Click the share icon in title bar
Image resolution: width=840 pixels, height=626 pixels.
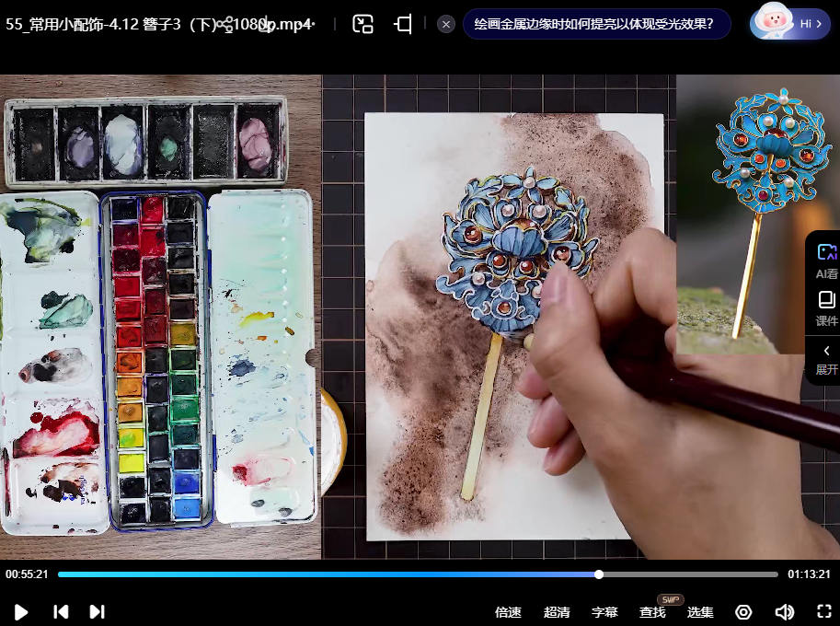click(224, 25)
